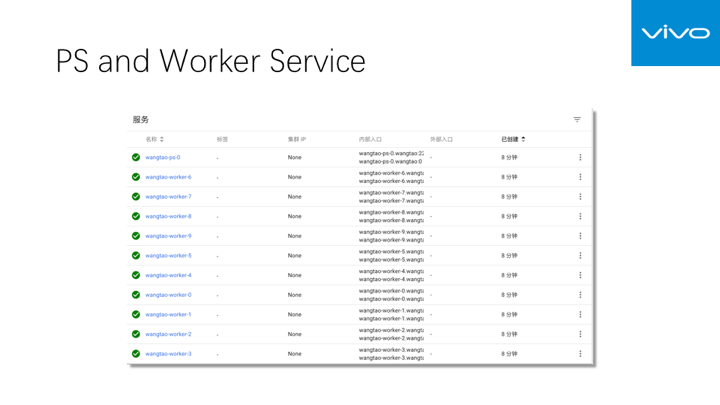Open the actions menu for wangtao-worker-2
The height and width of the screenshot is (405, 720).
coord(580,334)
